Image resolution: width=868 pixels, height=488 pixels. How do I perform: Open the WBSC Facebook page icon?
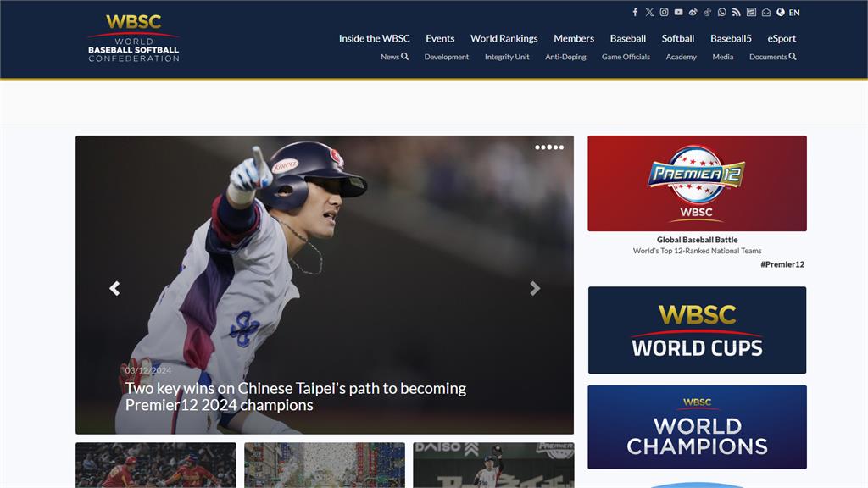pos(635,13)
